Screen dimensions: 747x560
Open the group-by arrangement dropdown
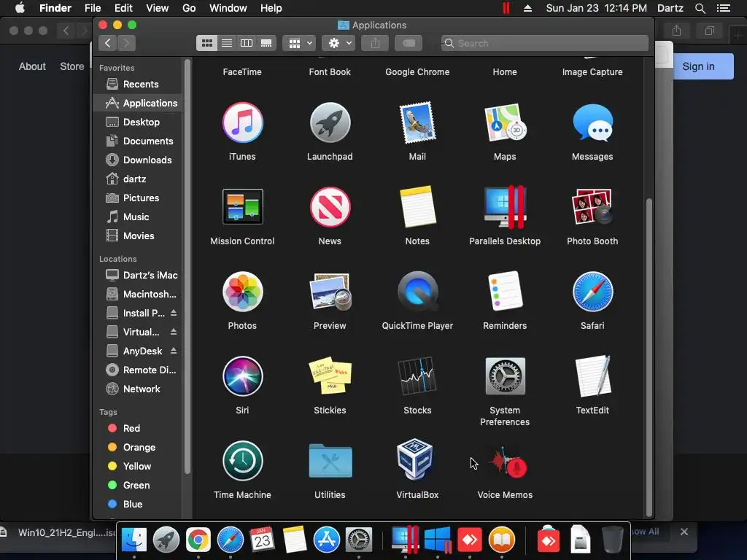click(299, 43)
